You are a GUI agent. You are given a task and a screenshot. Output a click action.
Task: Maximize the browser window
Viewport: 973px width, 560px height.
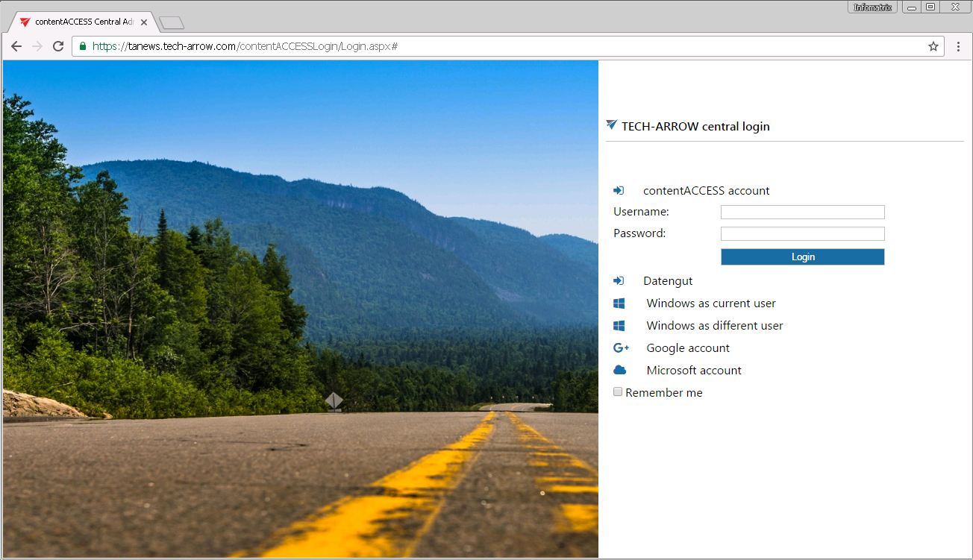tap(930, 7)
